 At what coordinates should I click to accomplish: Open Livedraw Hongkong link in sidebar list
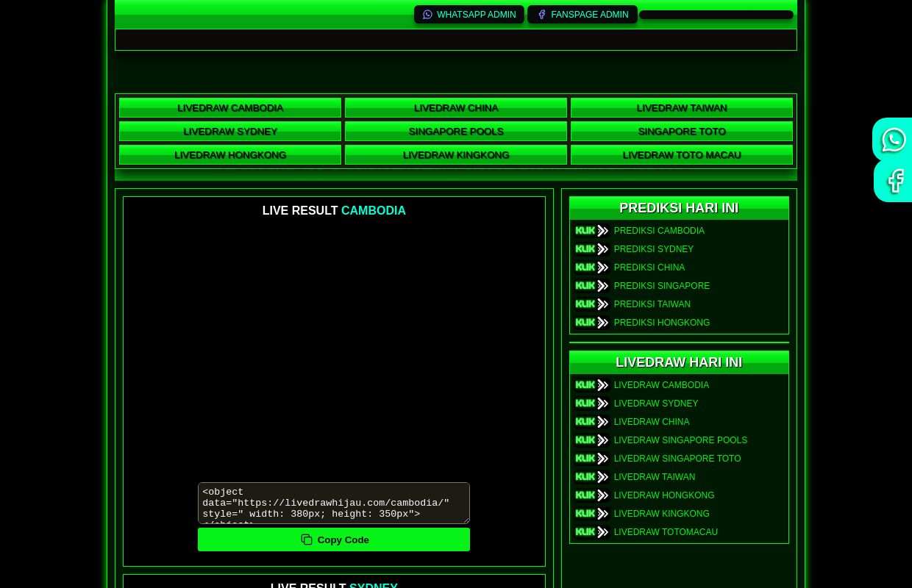coord(663,495)
